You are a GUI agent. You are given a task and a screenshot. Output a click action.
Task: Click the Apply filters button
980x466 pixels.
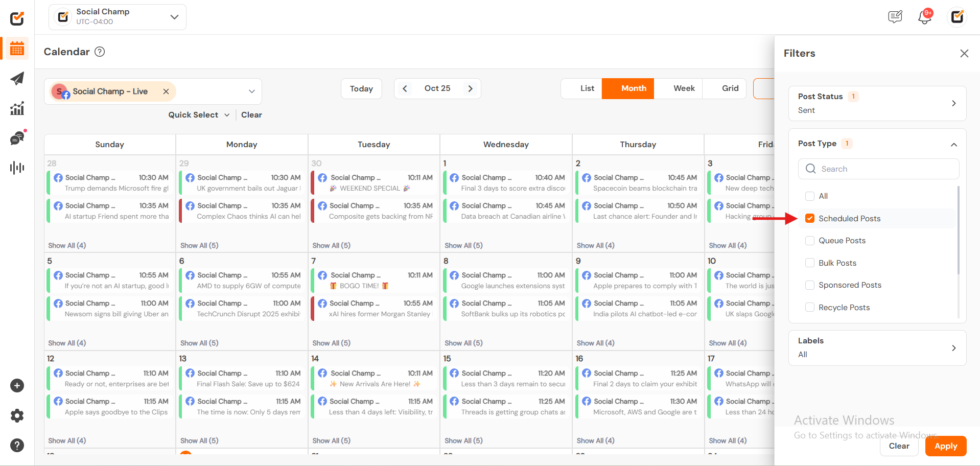coord(945,446)
